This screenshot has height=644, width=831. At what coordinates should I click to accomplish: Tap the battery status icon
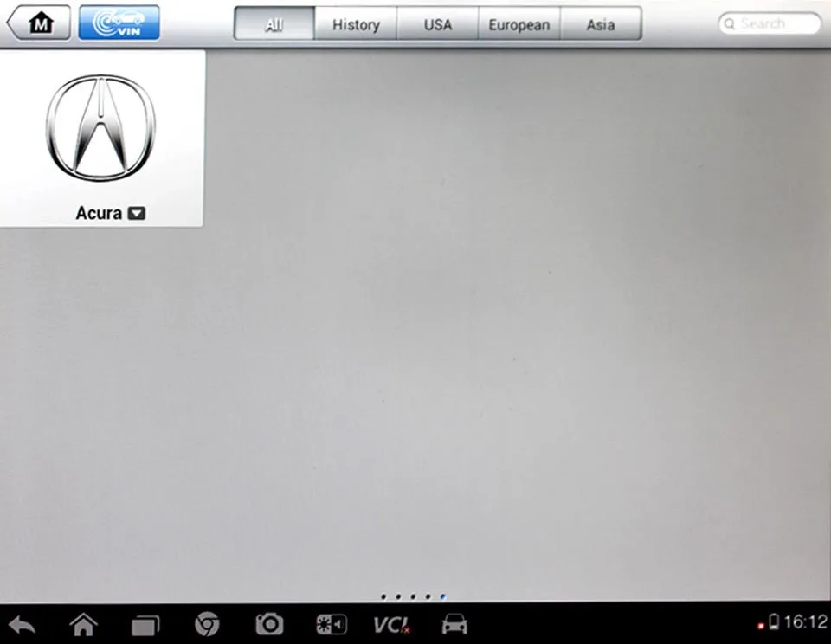pos(774,621)
